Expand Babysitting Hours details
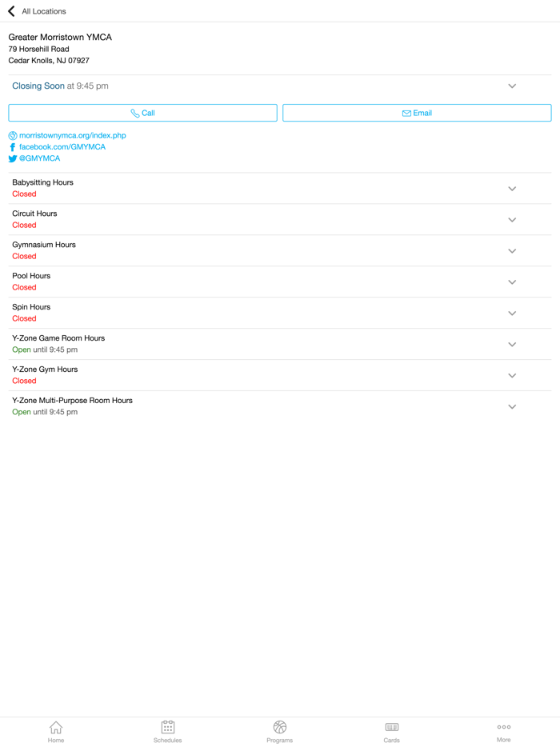The width and height of the screenshot is (560, 747). tap(512, 189)
